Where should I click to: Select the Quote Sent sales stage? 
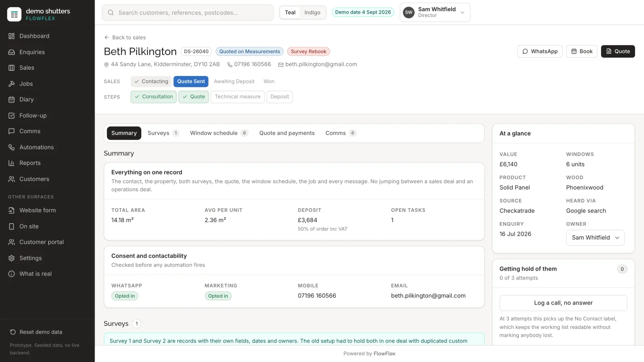(191, 82)
